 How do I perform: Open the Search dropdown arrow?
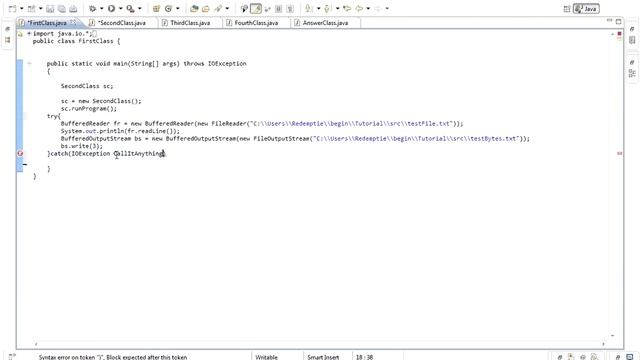[x=227, y=9]
